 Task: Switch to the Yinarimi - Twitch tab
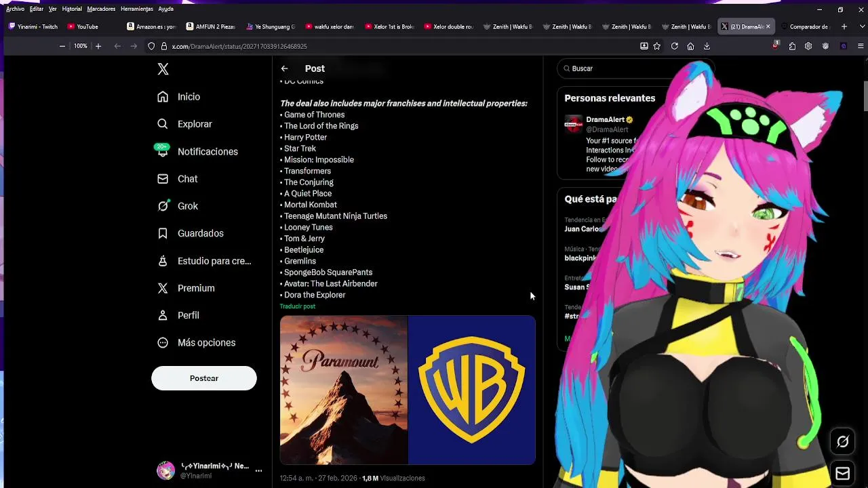tap(33, 26)
